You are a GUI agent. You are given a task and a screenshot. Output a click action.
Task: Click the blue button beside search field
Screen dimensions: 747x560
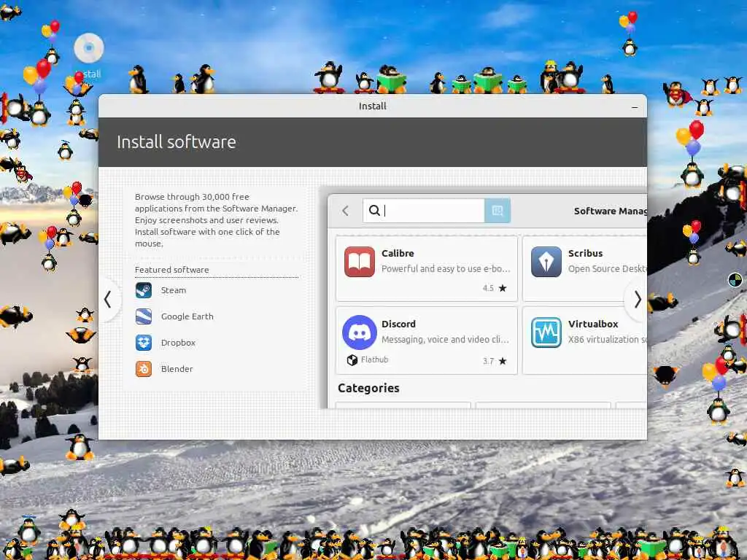coord(498,211)
